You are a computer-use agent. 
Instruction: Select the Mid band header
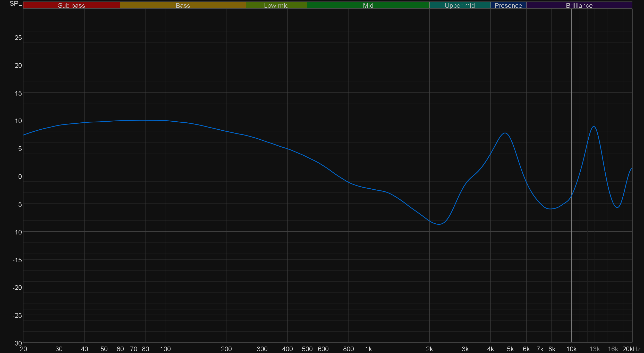point(368,5)
